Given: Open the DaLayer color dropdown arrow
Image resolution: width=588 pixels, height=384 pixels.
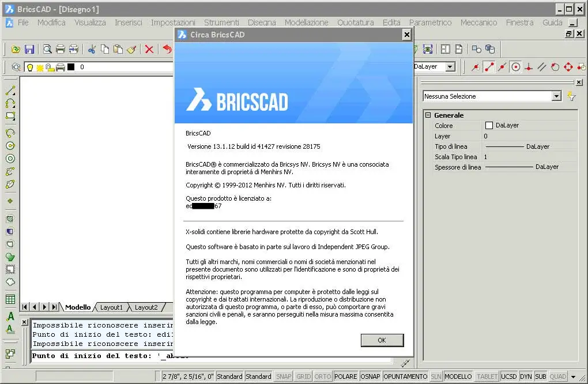Looking at the screenshot, I should 450,67.
